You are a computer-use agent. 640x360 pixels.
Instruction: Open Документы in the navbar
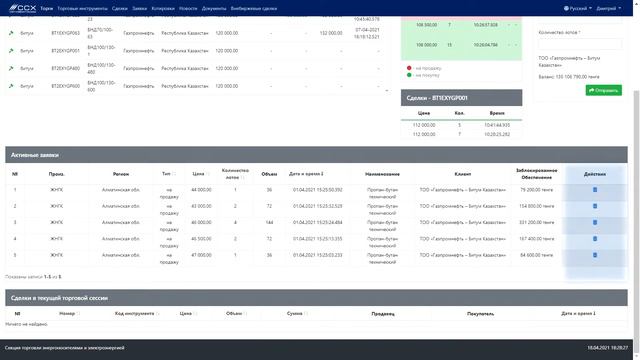coord(214,8)
